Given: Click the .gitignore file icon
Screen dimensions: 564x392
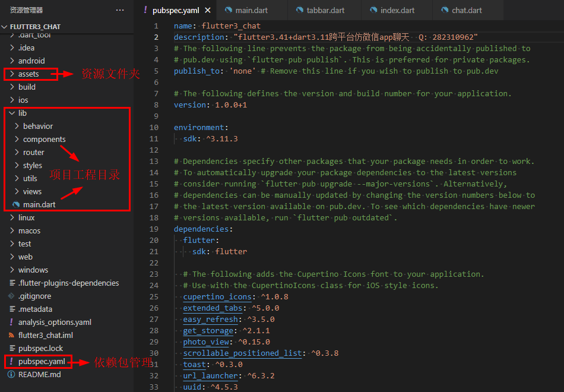Looking at the screenshot, I should coord(11,296).
